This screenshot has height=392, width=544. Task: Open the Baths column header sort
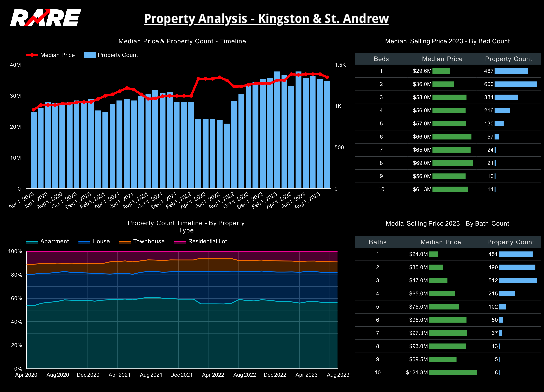[378, 242]
